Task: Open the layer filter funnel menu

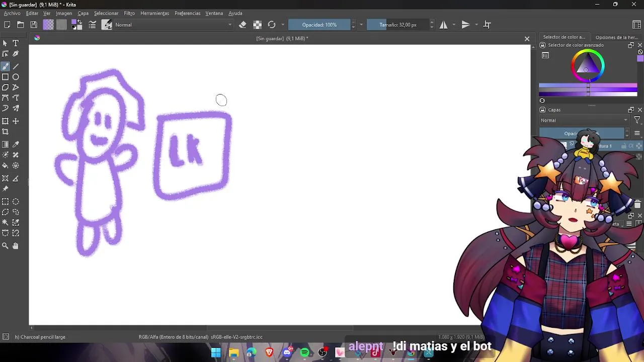Action: [x=637, y=120]
